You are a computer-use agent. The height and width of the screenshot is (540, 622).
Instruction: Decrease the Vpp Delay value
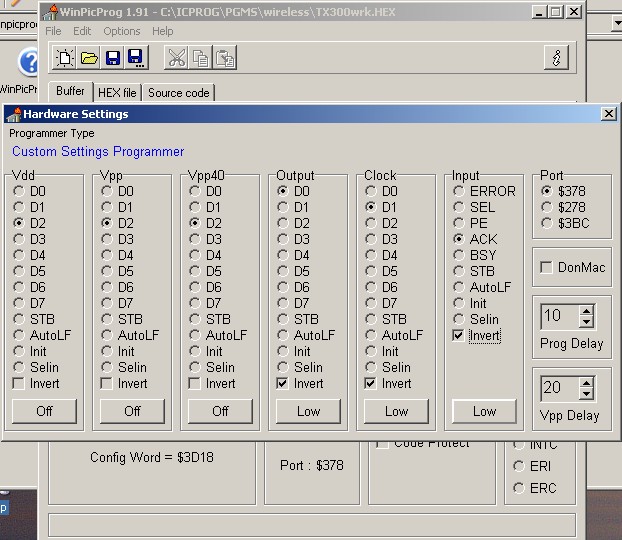587,394
